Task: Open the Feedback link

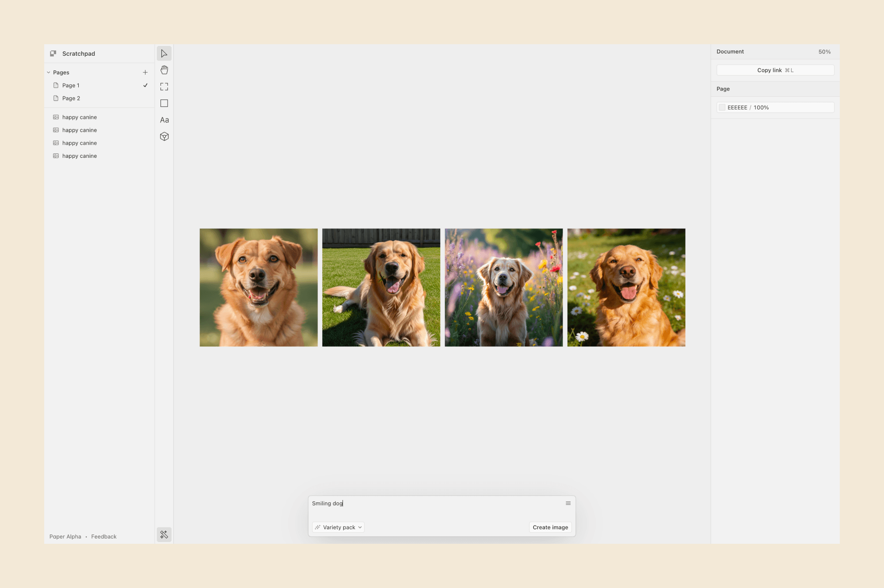Action: pyautogui.click(x=104, y=537)
